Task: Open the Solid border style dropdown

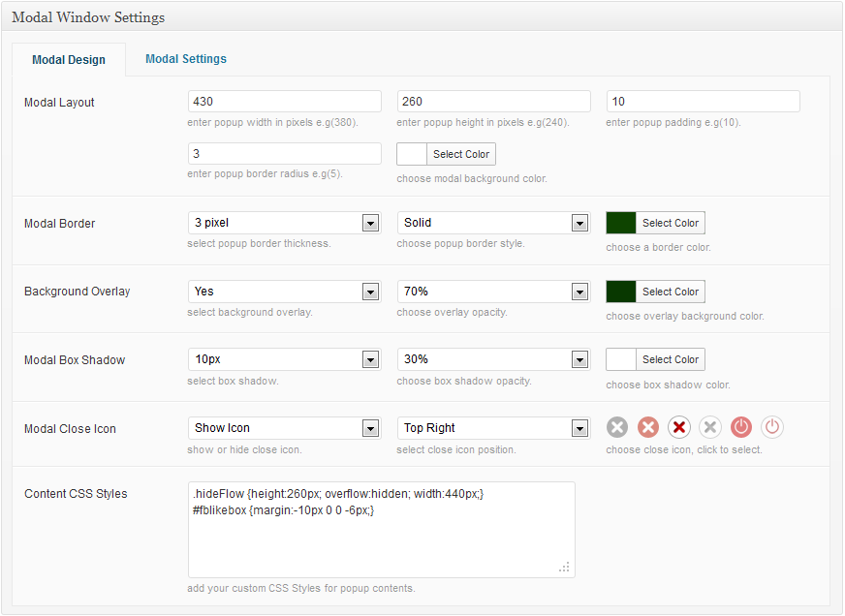Action: [x=493, y=223]
